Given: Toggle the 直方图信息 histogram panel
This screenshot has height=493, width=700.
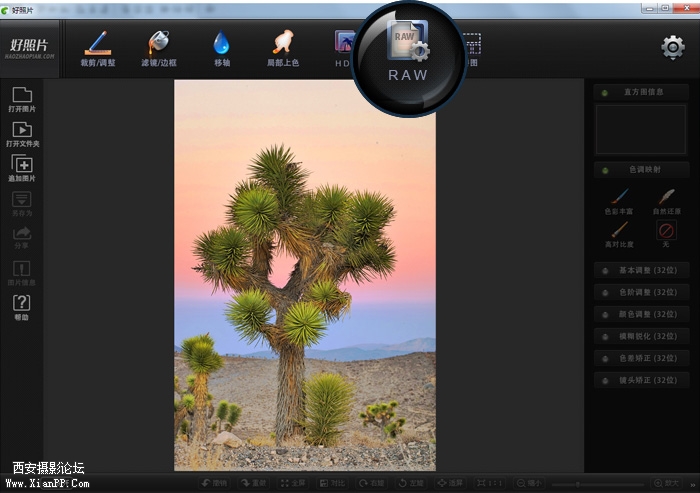Looking at the screenshot, I should 641,92.
